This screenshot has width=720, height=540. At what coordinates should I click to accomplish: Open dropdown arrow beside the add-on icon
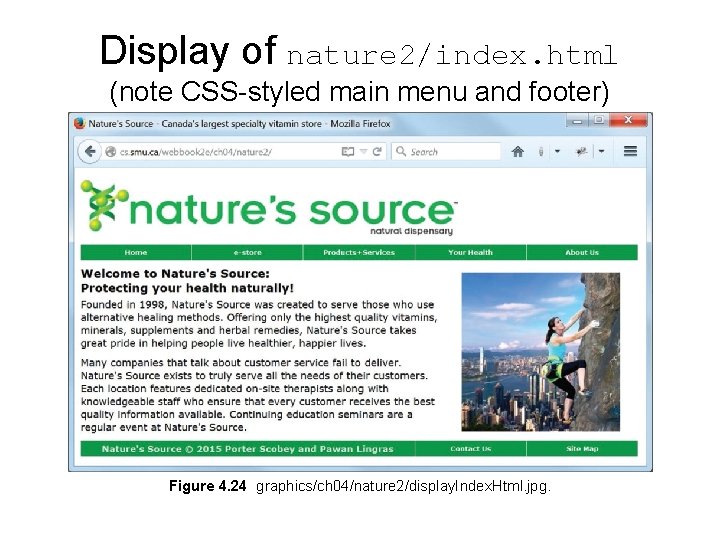point(602,151)
